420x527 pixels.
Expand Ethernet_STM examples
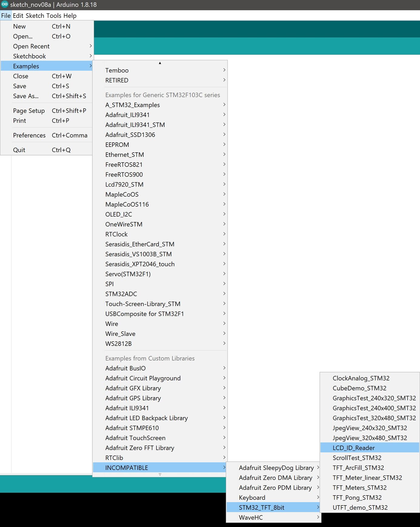[160, 155]
